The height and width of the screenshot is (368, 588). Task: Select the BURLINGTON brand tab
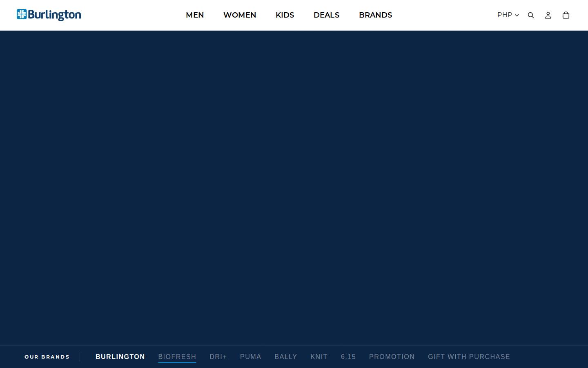click(120, 357)
